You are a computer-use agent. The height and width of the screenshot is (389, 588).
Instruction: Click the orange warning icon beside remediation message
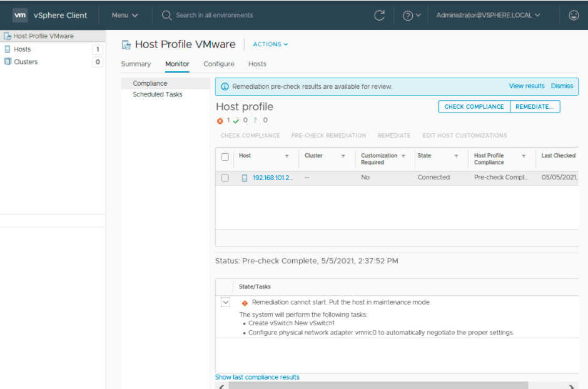click(x=245, y=303)
